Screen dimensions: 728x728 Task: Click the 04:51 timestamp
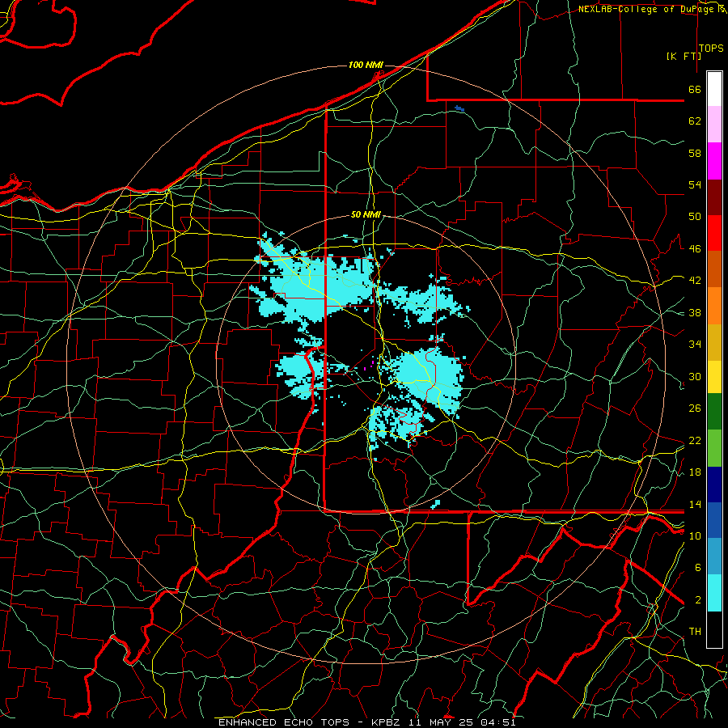click(497, 722)
